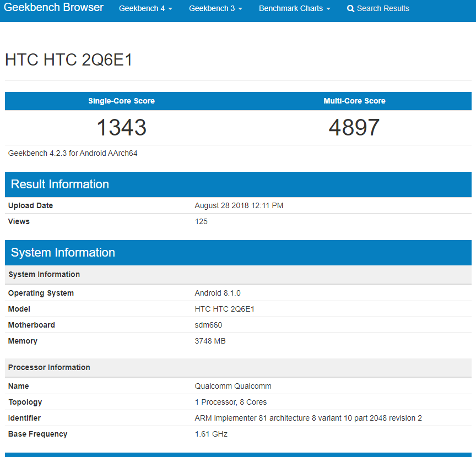Select the Multi-Core Score header
This screenshot has width=476, height=457.
coord(354,101)
